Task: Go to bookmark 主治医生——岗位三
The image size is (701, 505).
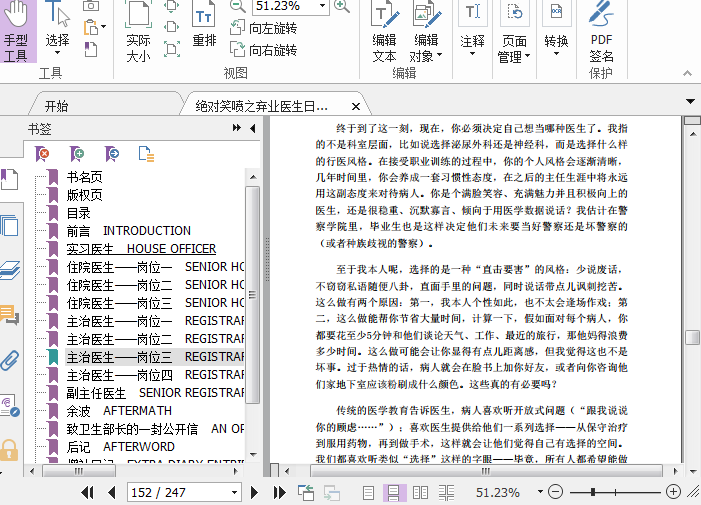Action: click(x=155, y=357)
